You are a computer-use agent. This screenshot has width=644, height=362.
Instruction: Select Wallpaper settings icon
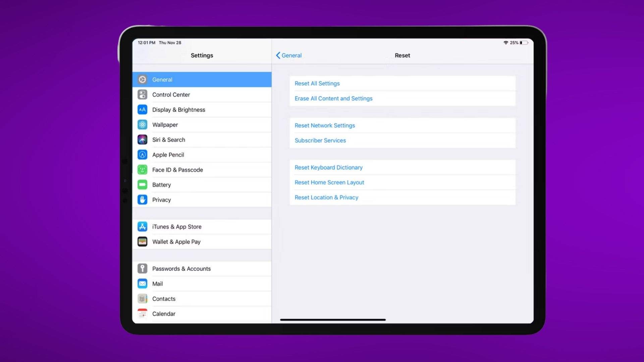pyautogui.click(x=143, y=125)
